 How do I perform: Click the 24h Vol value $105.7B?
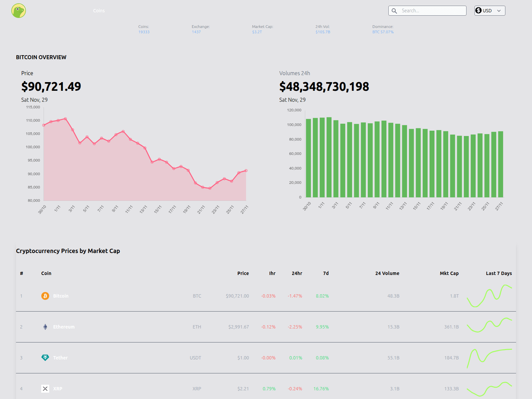pos(323,32)
